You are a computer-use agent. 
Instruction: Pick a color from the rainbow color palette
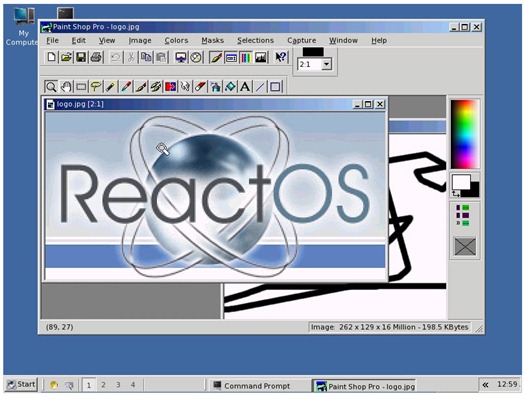click(465, 134)
